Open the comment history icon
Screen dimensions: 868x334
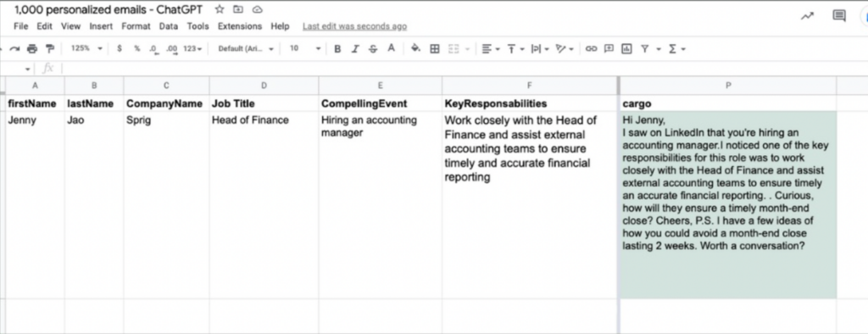pyautogui.click(x=839, y=15)
